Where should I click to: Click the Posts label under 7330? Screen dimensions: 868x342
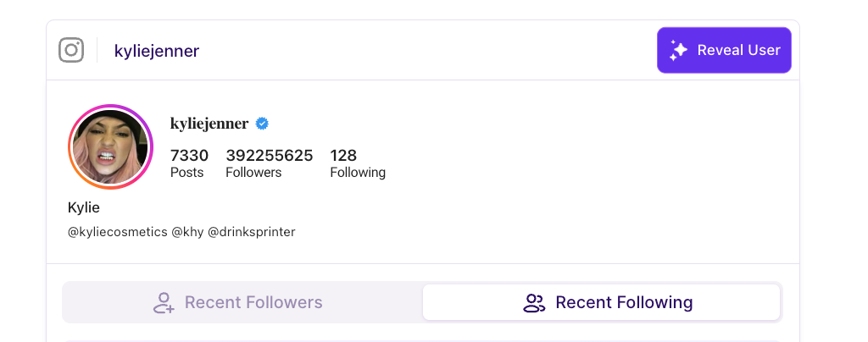(x=187, y=173)
